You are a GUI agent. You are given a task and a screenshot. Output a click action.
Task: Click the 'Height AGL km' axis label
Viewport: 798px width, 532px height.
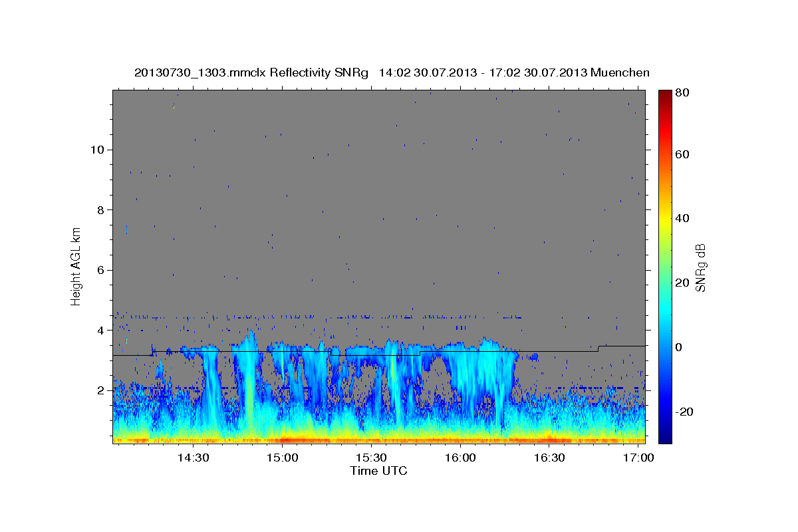click(x=76, y=266)
